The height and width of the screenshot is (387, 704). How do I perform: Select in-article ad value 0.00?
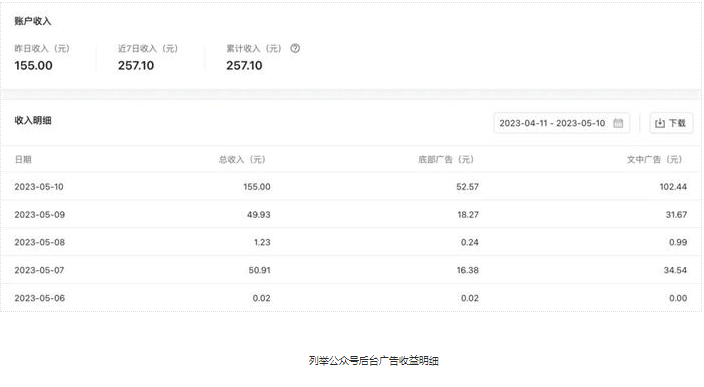tap(678, 298)
